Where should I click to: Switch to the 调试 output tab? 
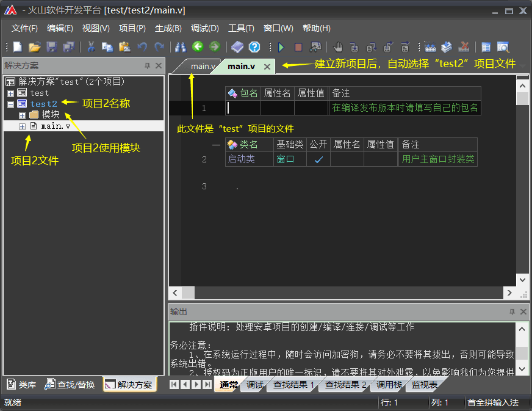click(x=254, y=385)
